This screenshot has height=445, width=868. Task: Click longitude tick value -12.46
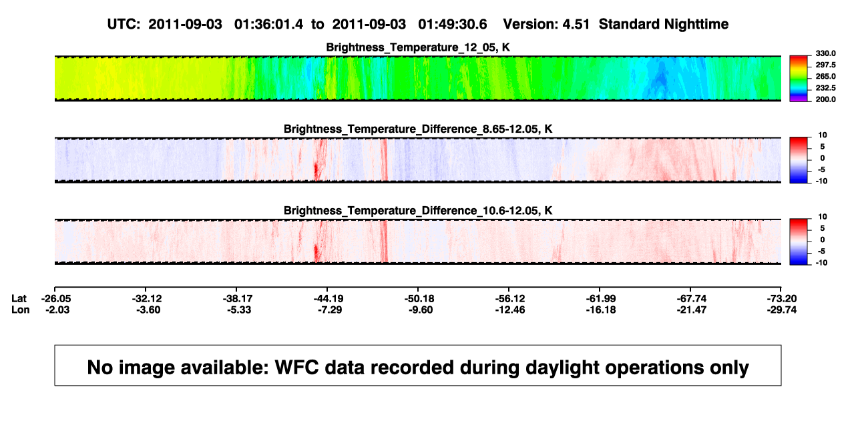coord(511,310)
